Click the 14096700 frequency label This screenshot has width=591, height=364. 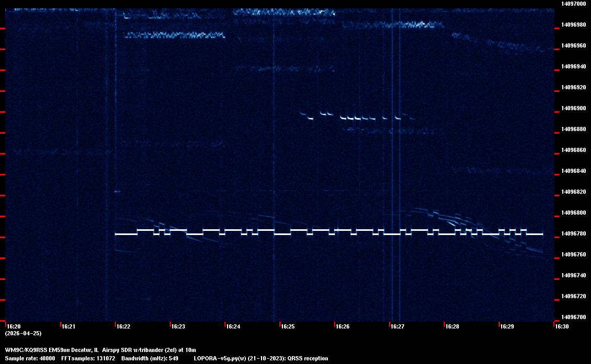[x=573, y=317]
